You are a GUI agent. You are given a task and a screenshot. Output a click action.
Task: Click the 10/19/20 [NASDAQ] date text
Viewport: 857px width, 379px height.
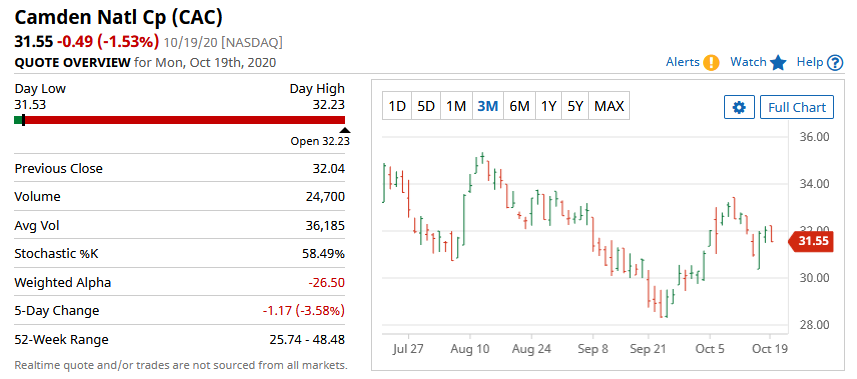[223, 42]
